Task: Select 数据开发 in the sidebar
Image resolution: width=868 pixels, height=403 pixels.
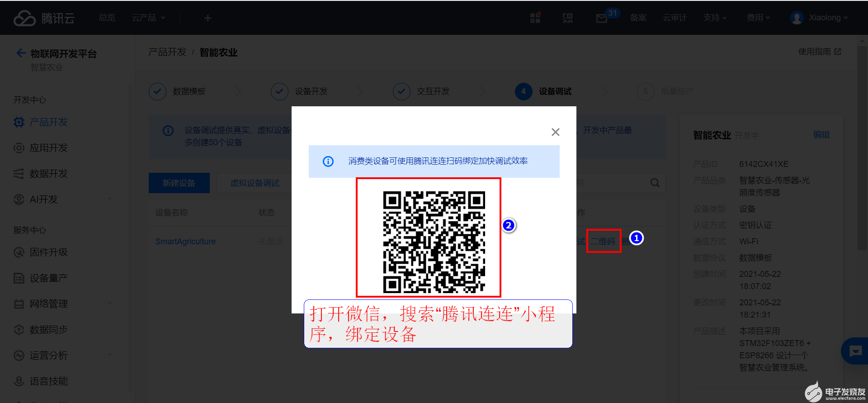Action: tap(48, 174)
